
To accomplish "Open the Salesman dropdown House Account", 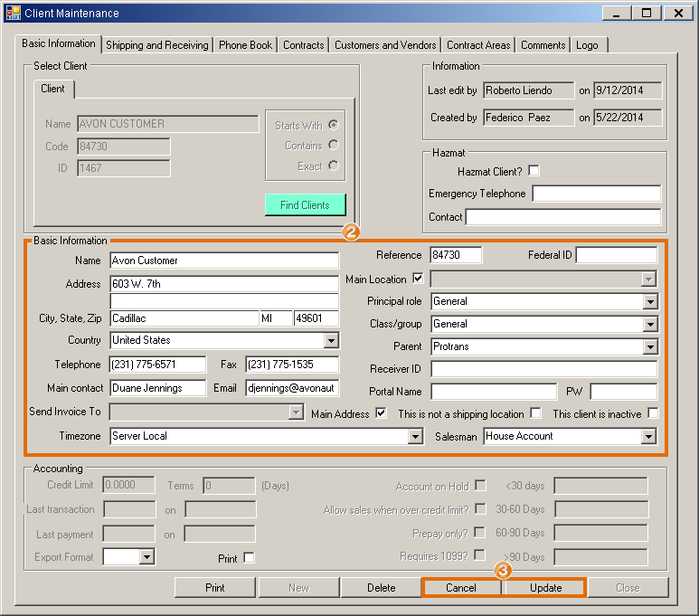I will (648, 436).
